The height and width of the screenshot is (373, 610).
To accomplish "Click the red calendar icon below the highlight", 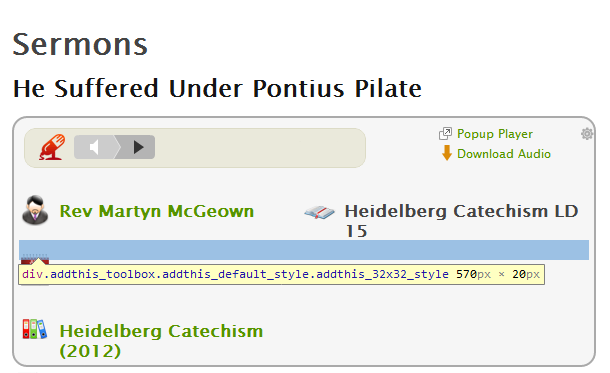I will pyautogui.click(x=35, y=259).
